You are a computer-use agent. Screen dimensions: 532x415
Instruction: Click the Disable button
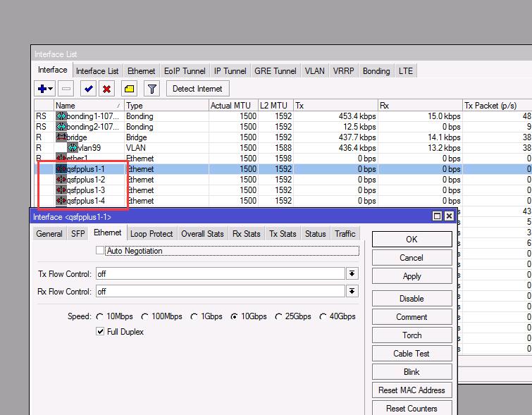coord(412,299)
